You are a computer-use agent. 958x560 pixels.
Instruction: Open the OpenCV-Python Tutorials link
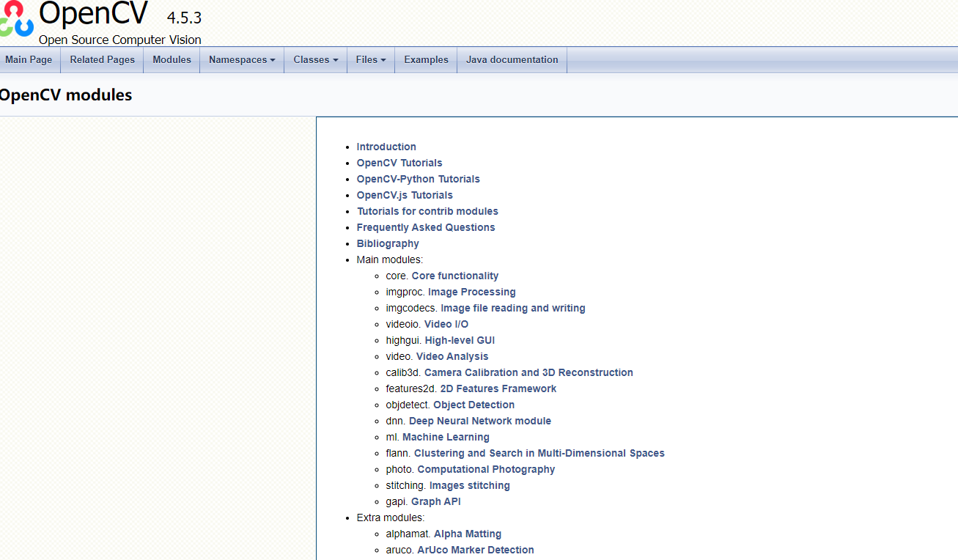[419, 179]
